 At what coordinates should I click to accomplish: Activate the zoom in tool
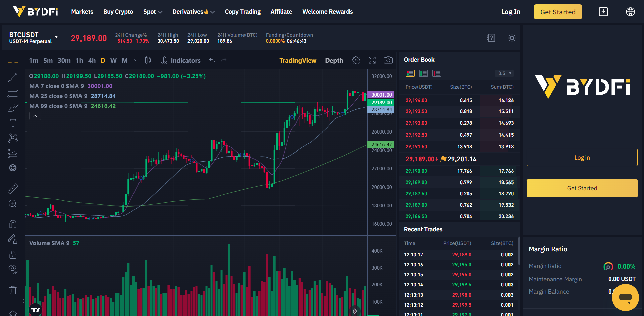click(13, 204)
